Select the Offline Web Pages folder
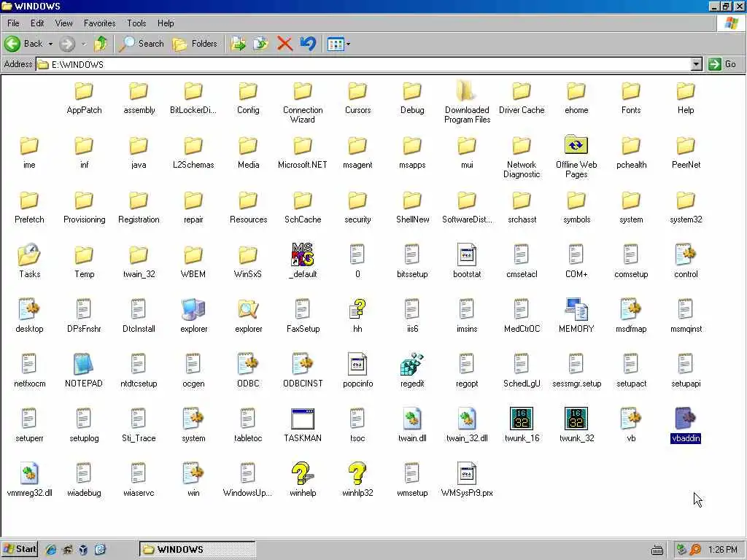 coord(576,145)
